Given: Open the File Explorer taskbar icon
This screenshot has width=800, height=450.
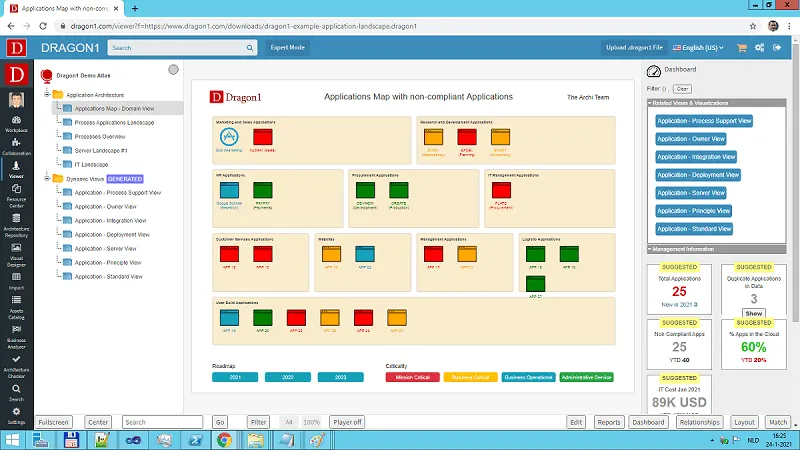Looking at the screenshot, I should 256,440.
